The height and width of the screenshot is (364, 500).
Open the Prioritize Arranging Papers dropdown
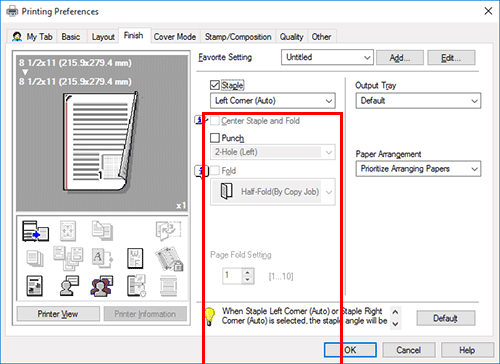418,169
